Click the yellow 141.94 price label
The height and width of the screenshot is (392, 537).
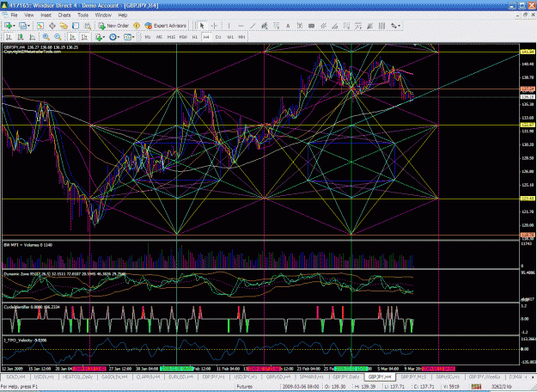tap(528, 52)
